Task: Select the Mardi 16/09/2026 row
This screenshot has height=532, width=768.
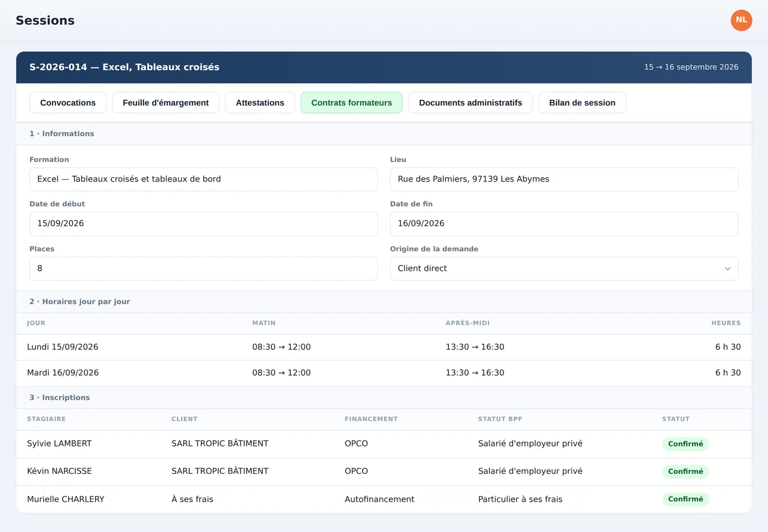Action: pyautogui.click(x=384, y=373)
